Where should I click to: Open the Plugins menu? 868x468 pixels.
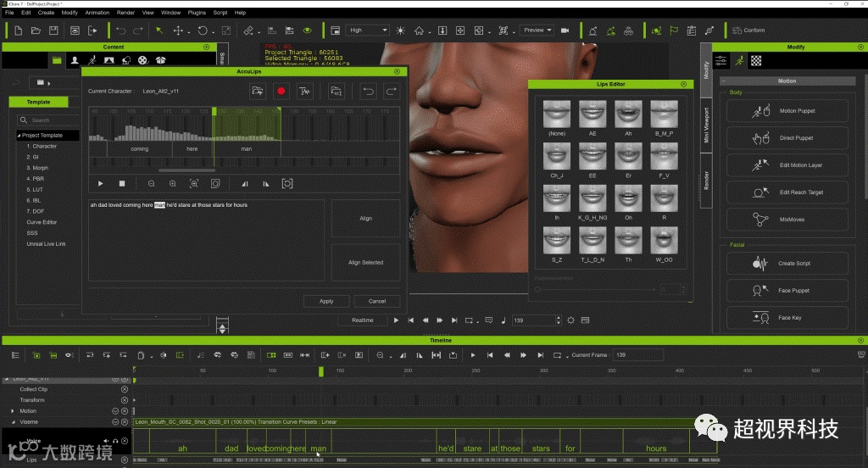[x=197, y=13]
